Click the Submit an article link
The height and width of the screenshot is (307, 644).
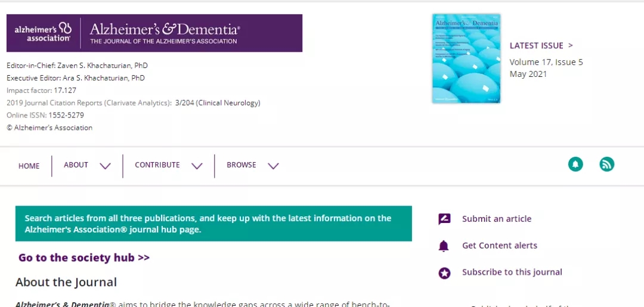pyautogui.click(x=496, y=219)
